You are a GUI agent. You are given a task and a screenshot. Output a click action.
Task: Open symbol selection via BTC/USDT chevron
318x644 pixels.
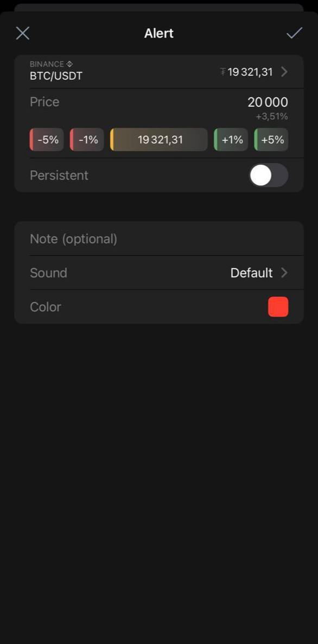tap(284, 72)
